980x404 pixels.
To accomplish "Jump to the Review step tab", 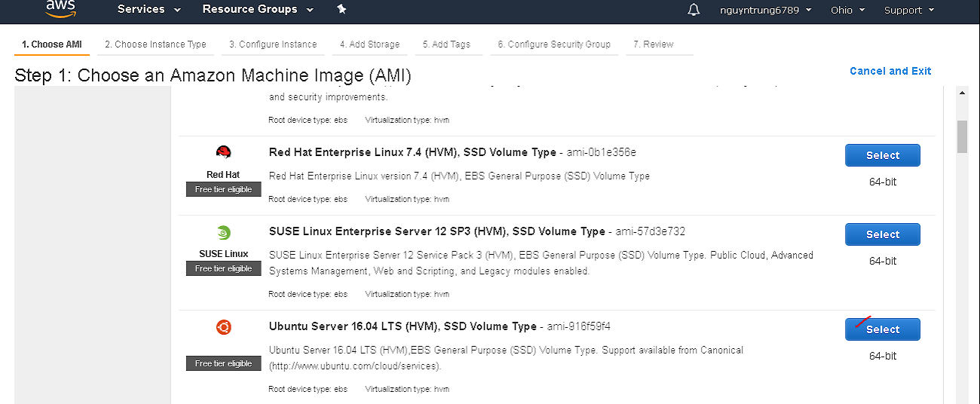I will tap(653, 44).
